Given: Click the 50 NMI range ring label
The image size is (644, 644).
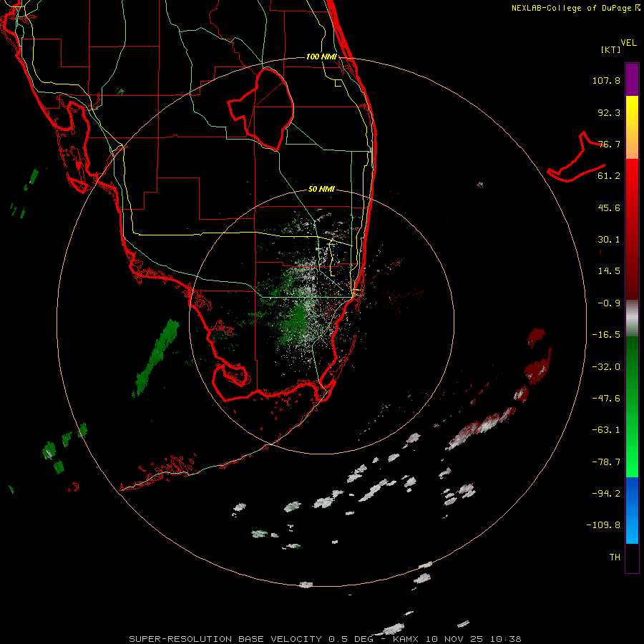Looking at the screenshot, I should click(x=321, y=190).
